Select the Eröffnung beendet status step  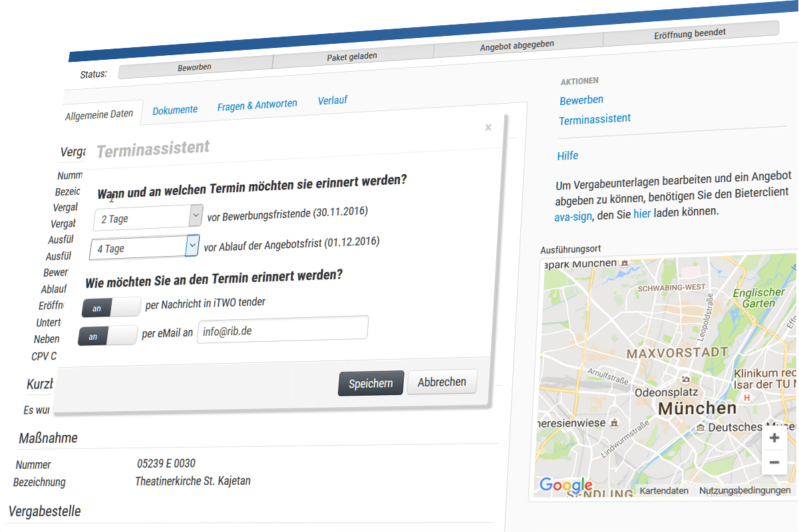(690, 33)
